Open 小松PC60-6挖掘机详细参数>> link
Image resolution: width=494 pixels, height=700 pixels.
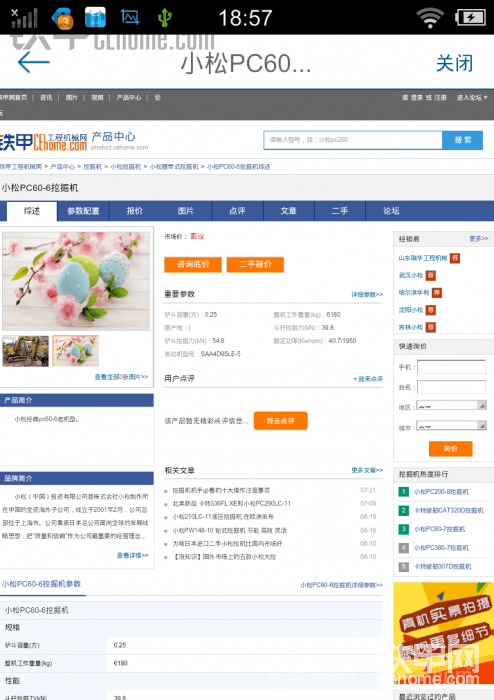point(341,585)
